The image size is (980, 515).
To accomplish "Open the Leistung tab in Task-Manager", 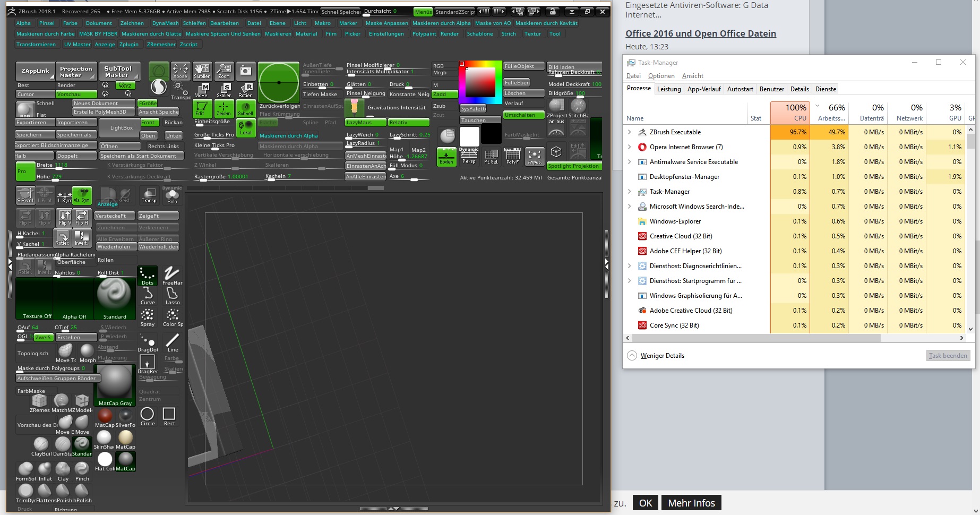I will (x=668, y=89).
